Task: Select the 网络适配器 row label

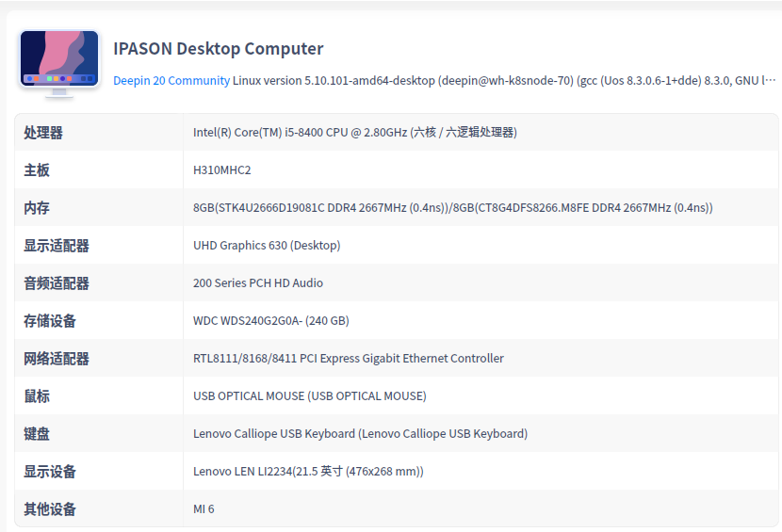Action: pyautogui.click(x=57, y=359)
